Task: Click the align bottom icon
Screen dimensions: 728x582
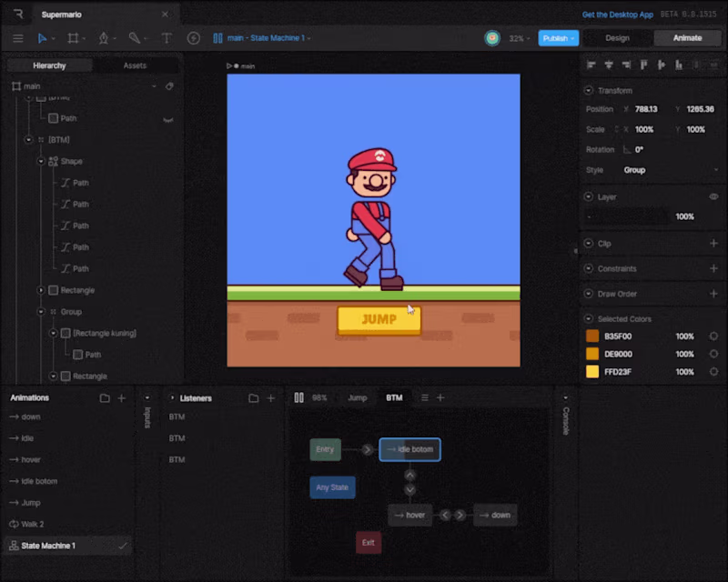Action: (679, 65)
